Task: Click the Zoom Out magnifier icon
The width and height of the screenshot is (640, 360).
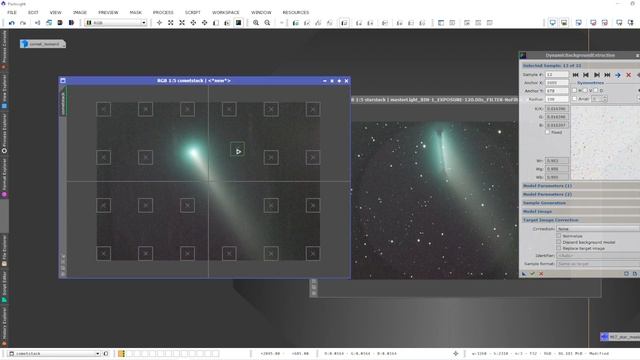Action: click(267, 23)
